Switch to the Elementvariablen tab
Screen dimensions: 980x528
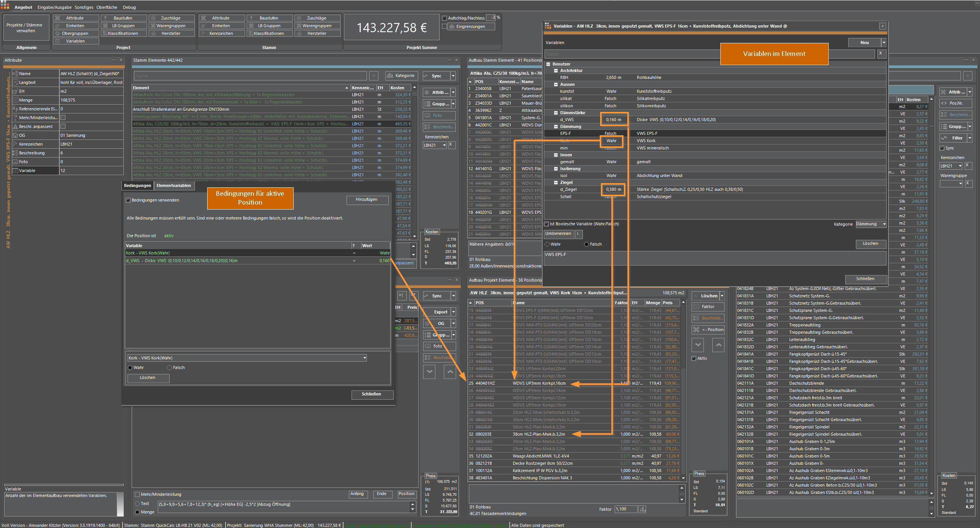click(174, 185)
